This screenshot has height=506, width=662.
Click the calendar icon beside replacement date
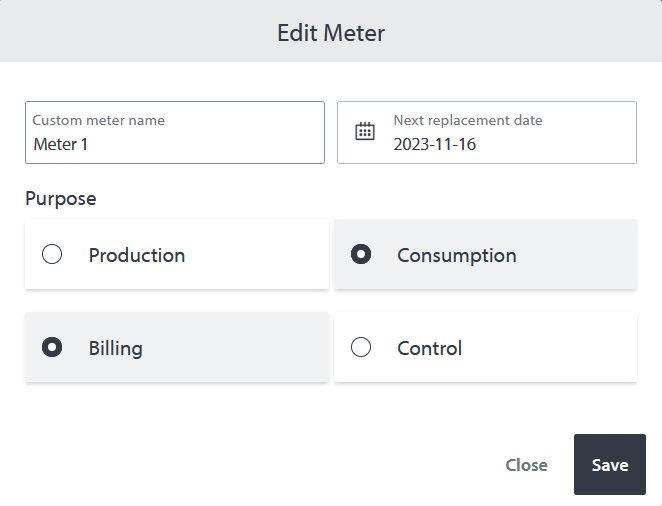point(365,132)
